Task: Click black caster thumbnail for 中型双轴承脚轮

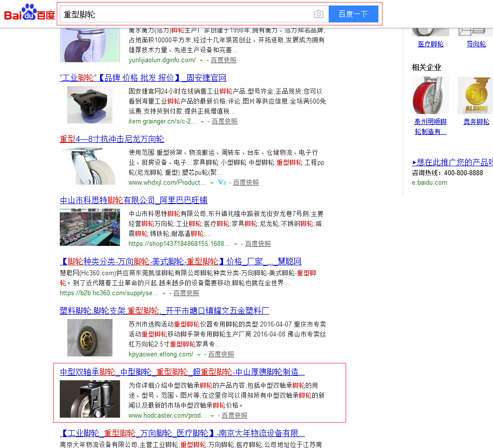Action: tap(90, 399)
